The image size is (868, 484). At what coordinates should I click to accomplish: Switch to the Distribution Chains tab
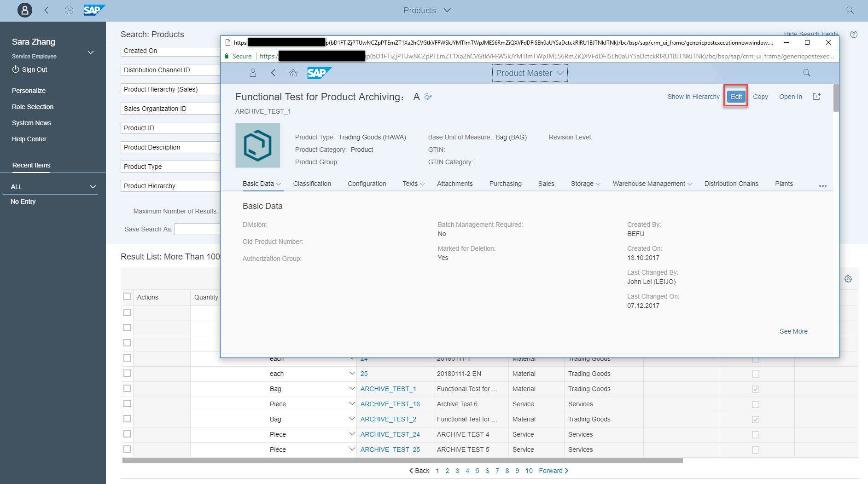(731, 184)
